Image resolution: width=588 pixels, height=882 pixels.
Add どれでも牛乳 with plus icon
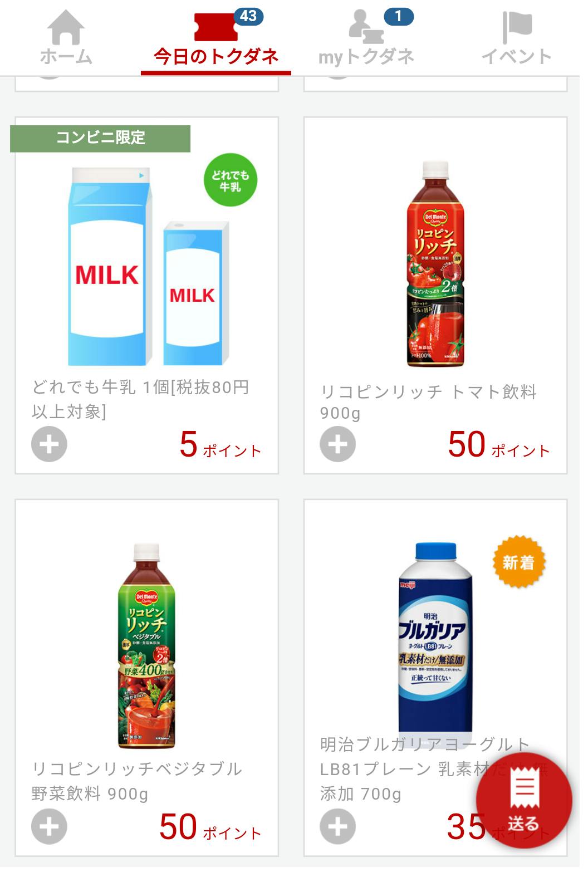point(49,444)
